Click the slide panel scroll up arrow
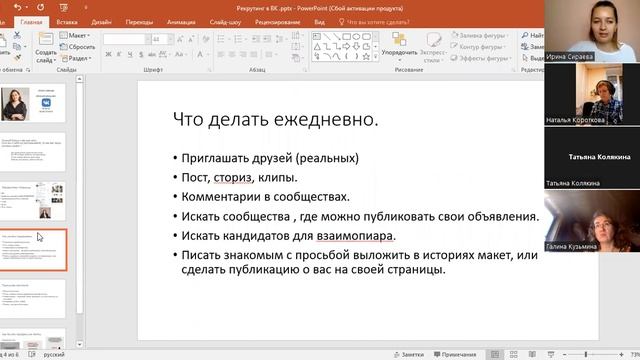This screenshot has width=640, height=360. coord(80,79)
